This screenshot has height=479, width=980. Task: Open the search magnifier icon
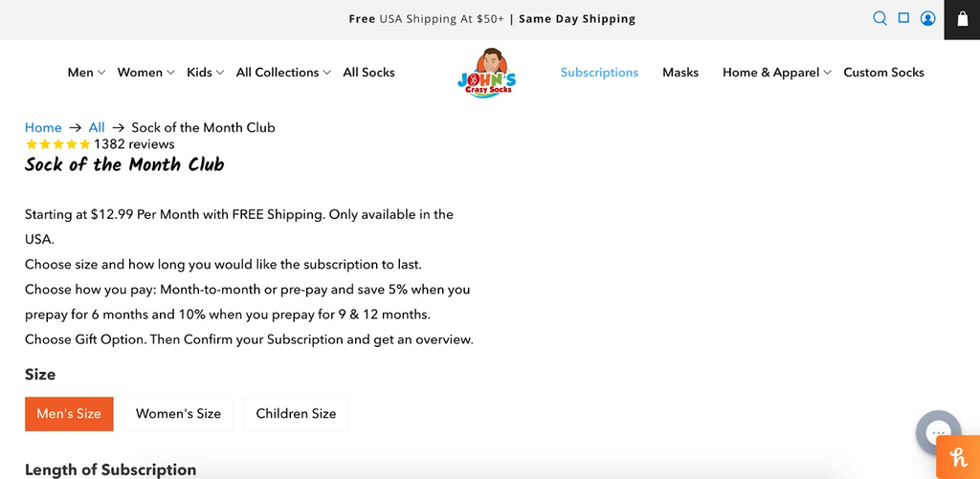[880, 18]
